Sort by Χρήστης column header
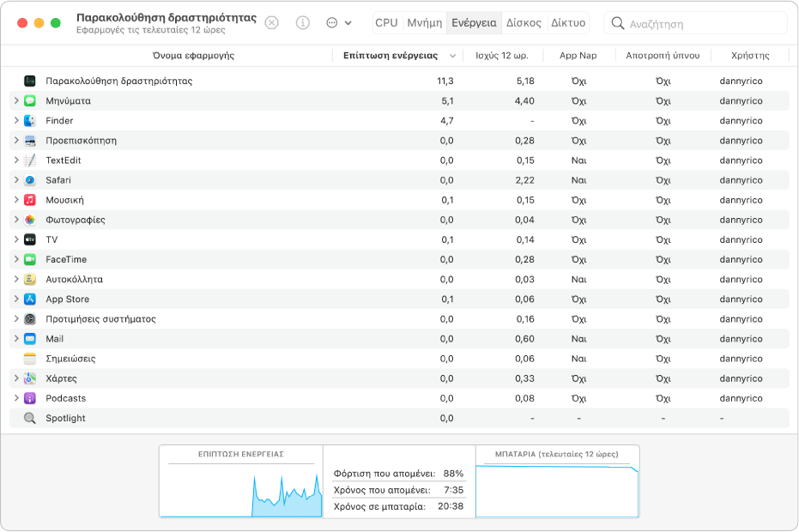The height and width of the screenshot is (532, 799). [750, 56]
